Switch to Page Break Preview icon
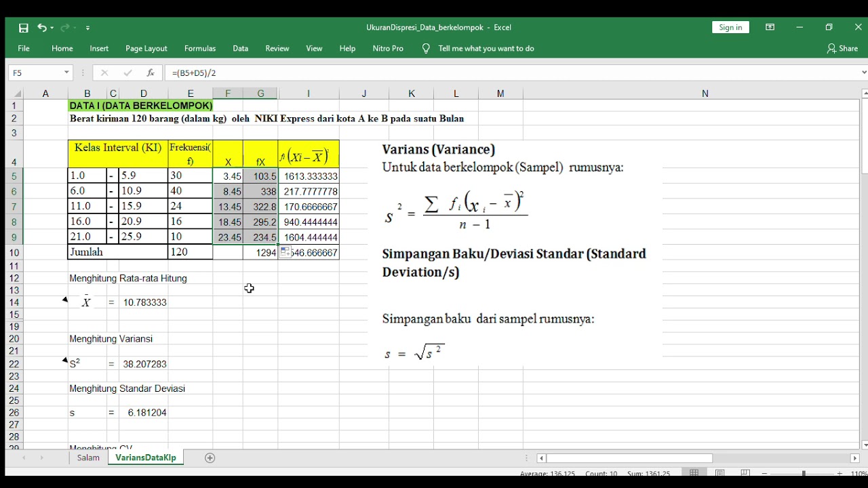 click(x=745, y=473)
